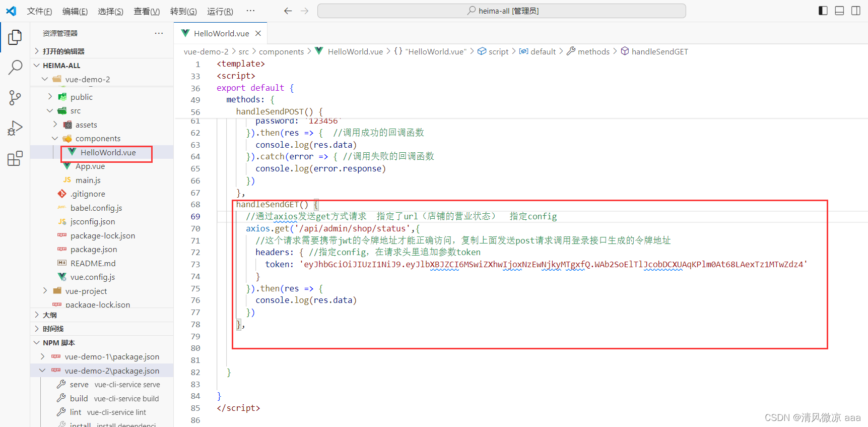This screenshot has width=868, height=427.
Task: Run the serve npm script
Action: pos(102,384)
